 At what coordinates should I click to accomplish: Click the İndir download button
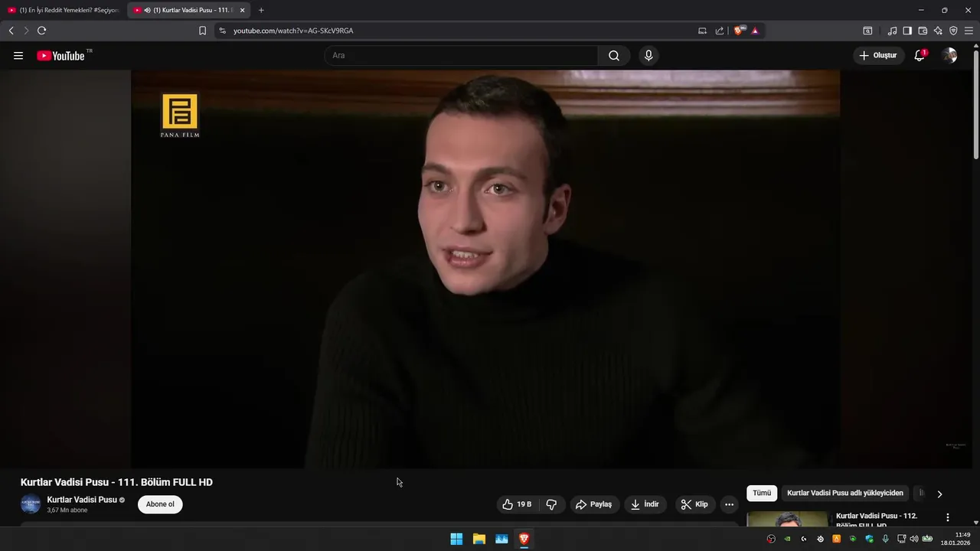click(645, 504)
